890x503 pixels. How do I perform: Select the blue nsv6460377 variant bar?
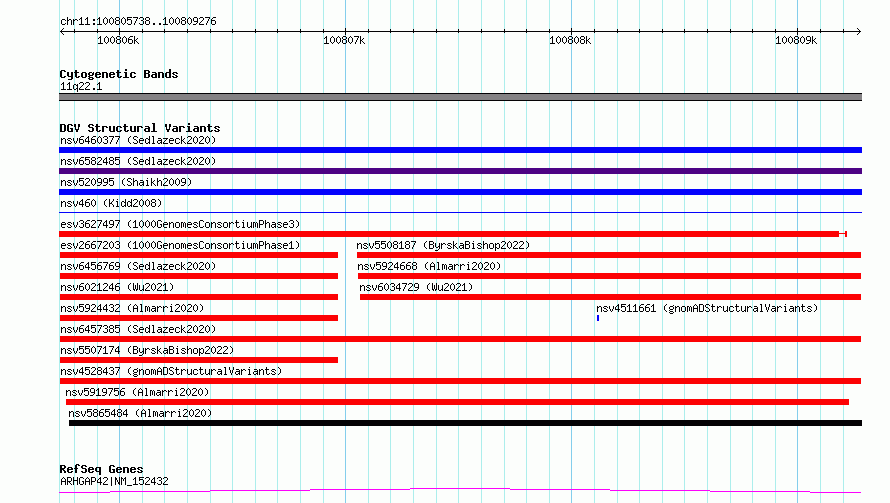460,150
